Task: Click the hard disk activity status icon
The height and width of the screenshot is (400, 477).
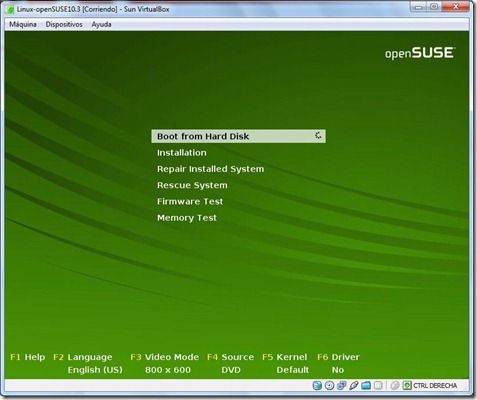Action: coord(317,386)
